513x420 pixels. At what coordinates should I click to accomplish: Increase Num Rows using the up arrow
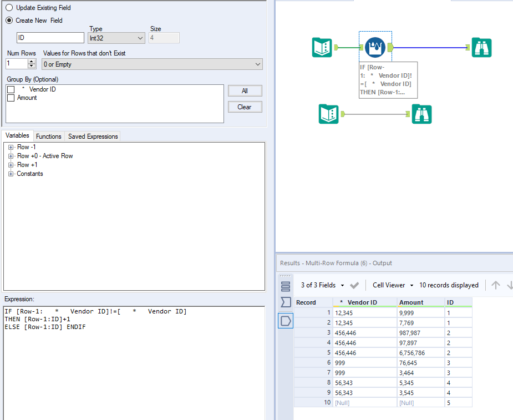tap(32, 60)
